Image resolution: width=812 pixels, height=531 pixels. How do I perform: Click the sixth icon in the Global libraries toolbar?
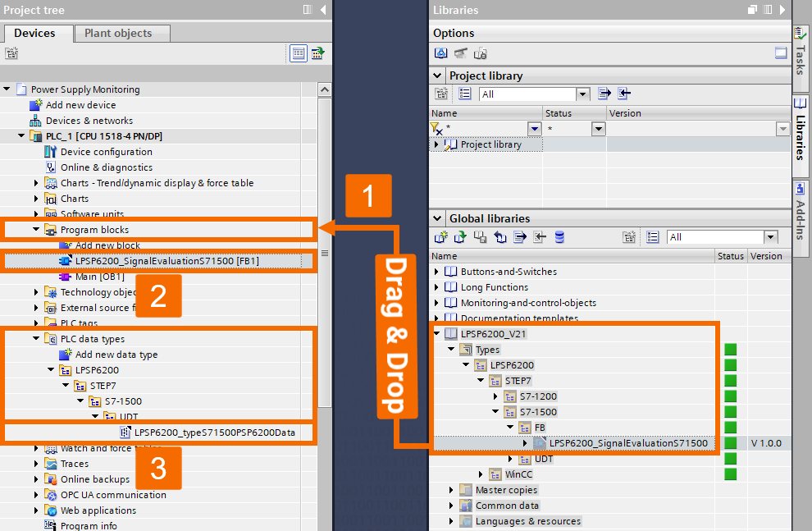point(540,237)
